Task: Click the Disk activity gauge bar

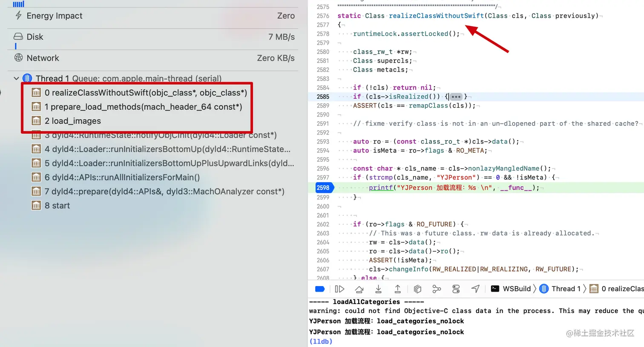Action: (15, 44)
